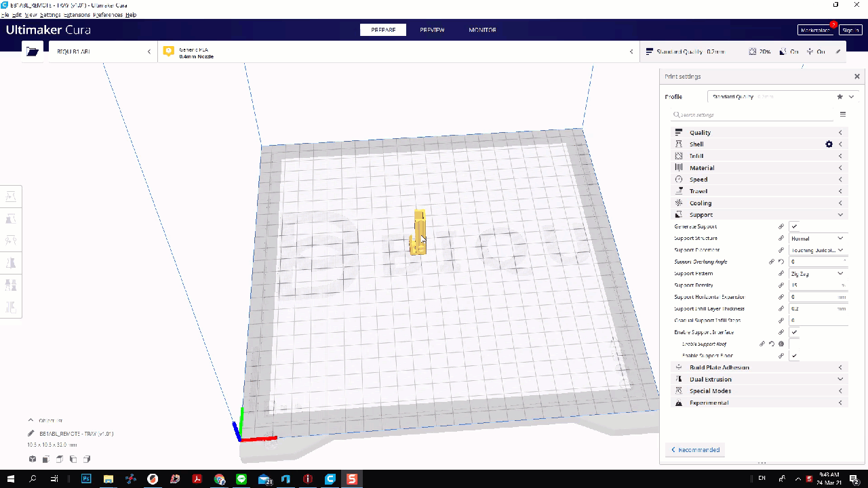Select the Mirror tool in the left toolbar
The image size is (868, 488).
coord(11,262)
